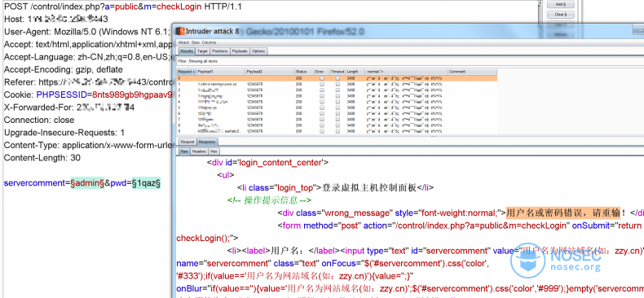Select status 200 in request row 8

point(298,125)
